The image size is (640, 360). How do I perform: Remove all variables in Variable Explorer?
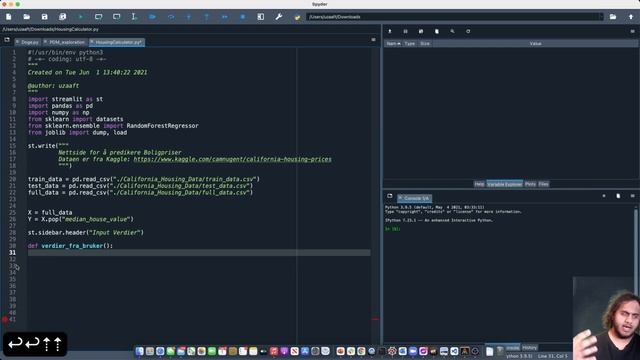pos(437,31)
